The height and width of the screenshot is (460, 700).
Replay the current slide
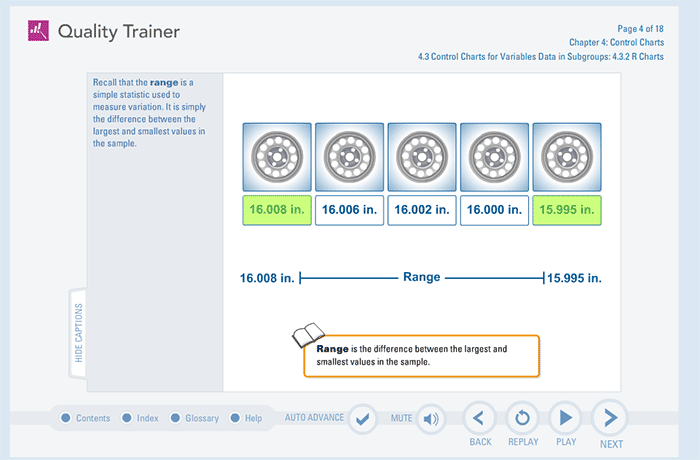522,418
